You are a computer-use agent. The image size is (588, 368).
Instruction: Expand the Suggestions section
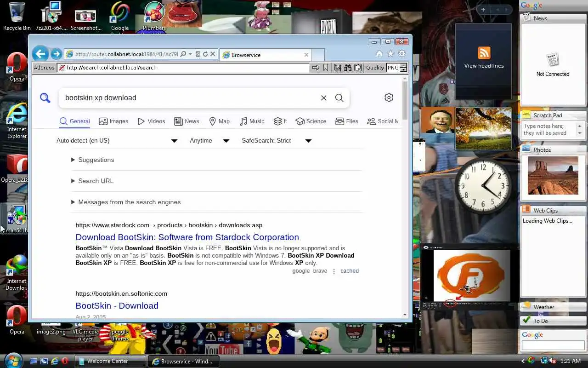(92, 160)
